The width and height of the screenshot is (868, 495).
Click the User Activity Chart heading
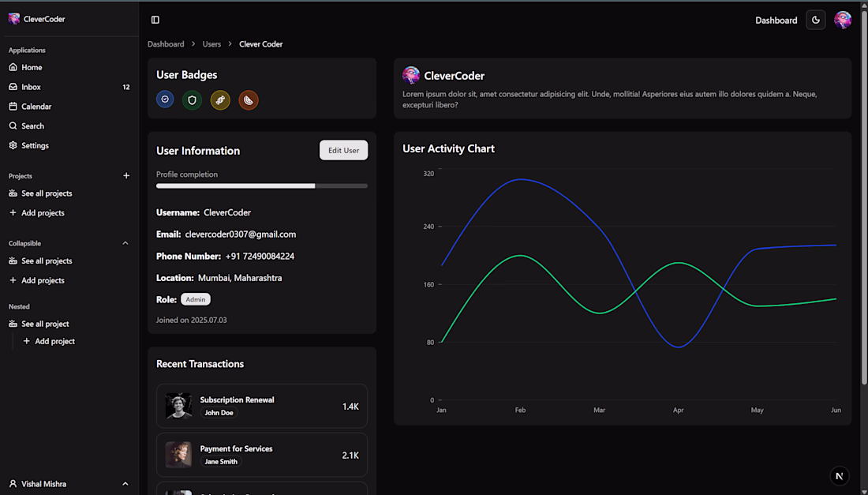pyautogui.click(x=448, y=148)
